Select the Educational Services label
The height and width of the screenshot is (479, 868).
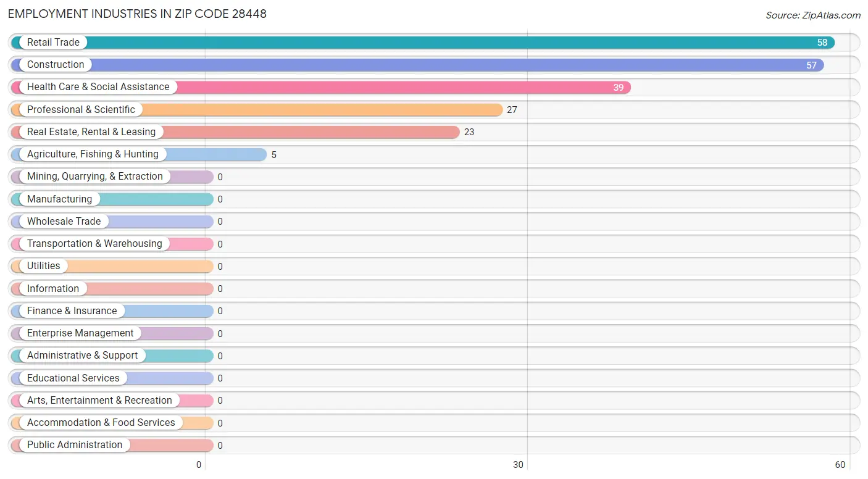point(73,378)
